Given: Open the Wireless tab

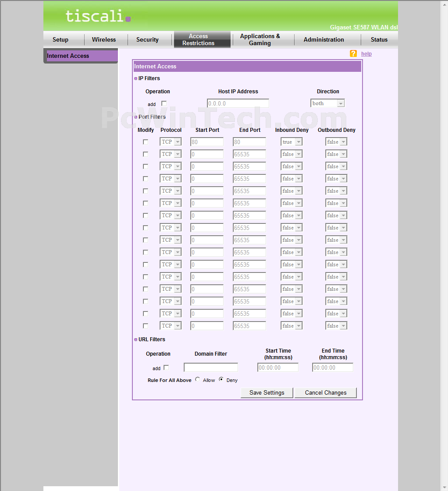Looking at the screenshot, I should [x=104, y=40].
